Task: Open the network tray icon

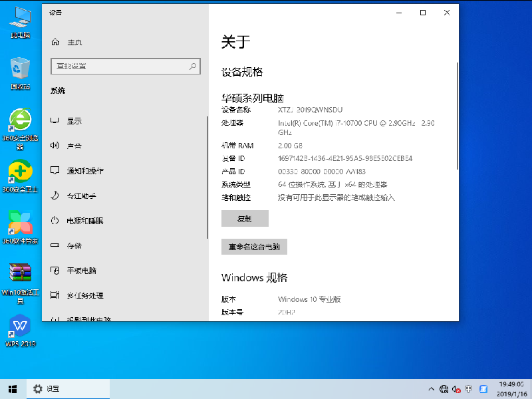Action: [444, 389]
